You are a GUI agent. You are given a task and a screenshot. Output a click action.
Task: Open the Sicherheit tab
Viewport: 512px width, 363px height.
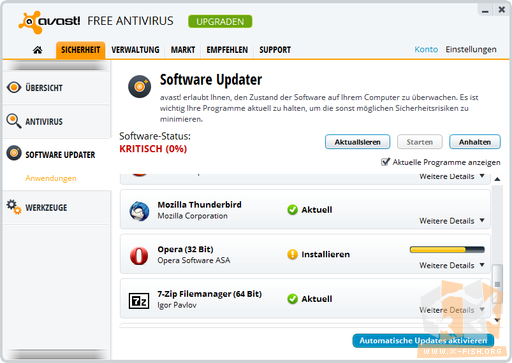click(x=81, y=50)
